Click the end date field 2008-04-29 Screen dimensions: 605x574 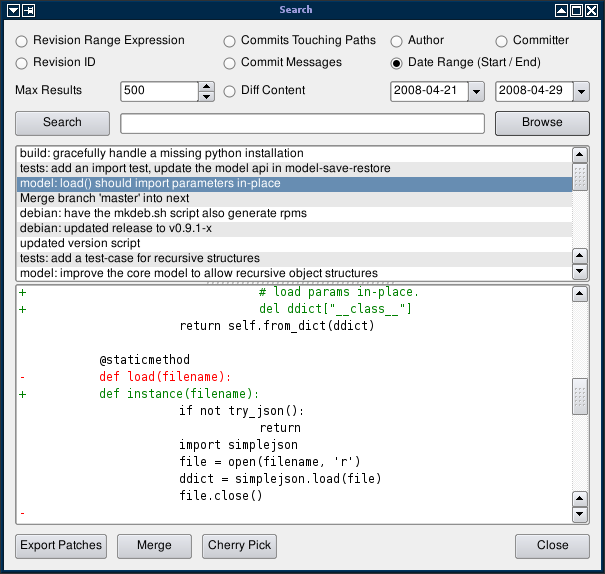(534, 91)
